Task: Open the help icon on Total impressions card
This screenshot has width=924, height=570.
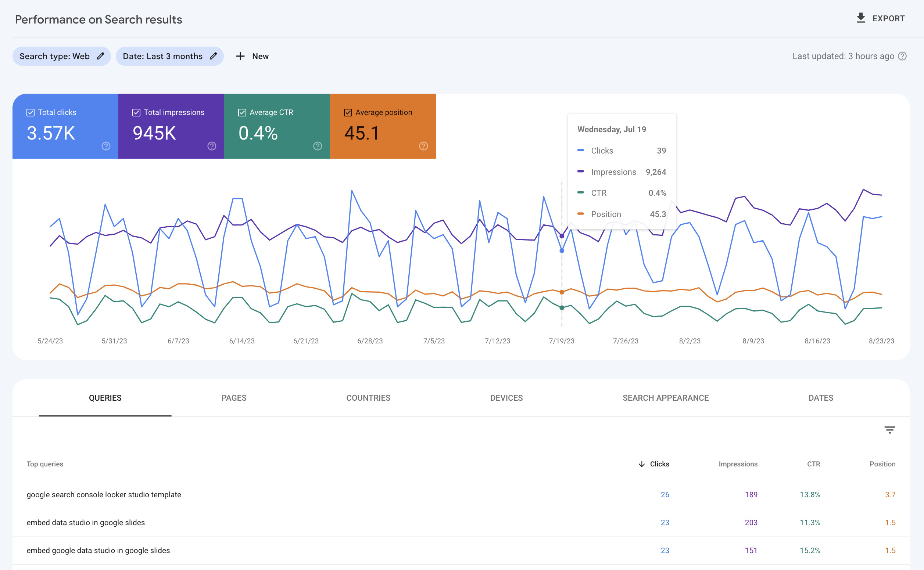Action: pos(212,146)
